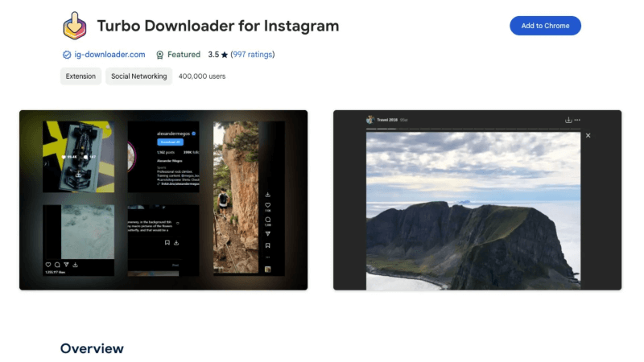Close the story viewer with the X icon
This screenshot has width=644, height=362.
[x=588, y=135]
